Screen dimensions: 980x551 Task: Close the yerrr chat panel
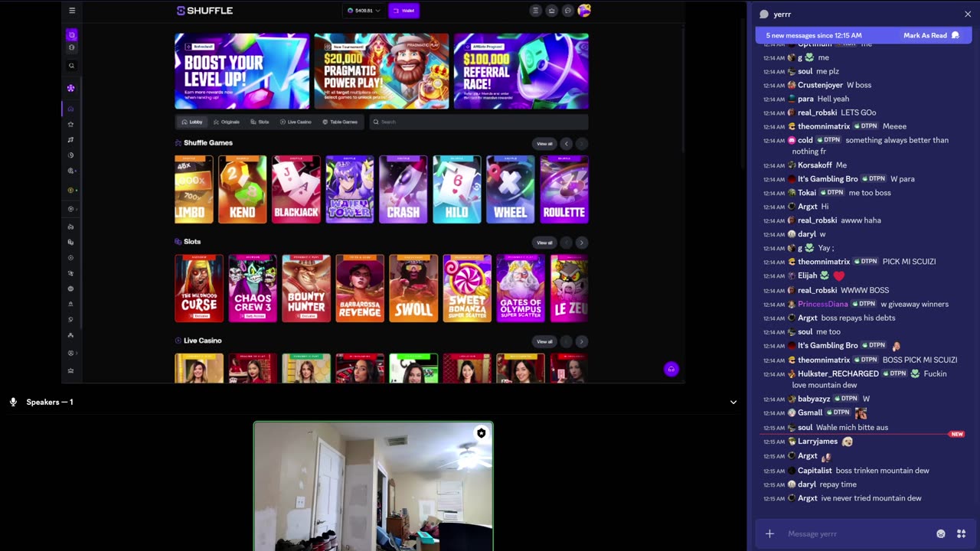[968, 14]
